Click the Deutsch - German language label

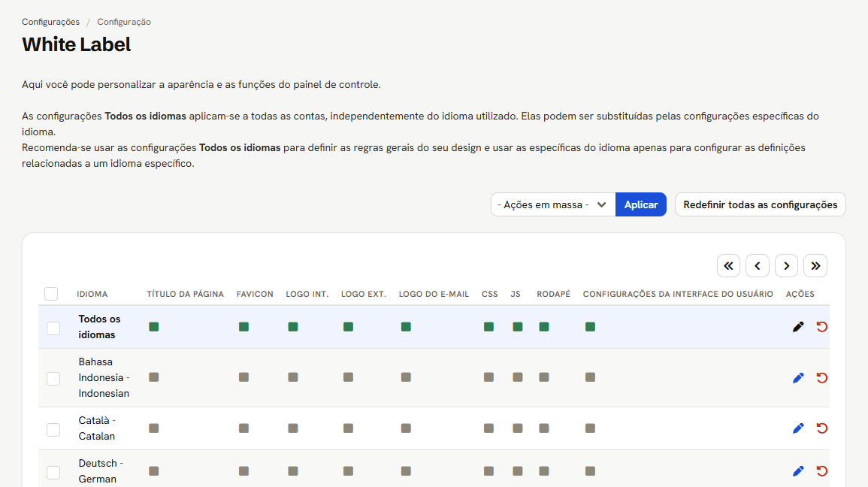(101, 471)
